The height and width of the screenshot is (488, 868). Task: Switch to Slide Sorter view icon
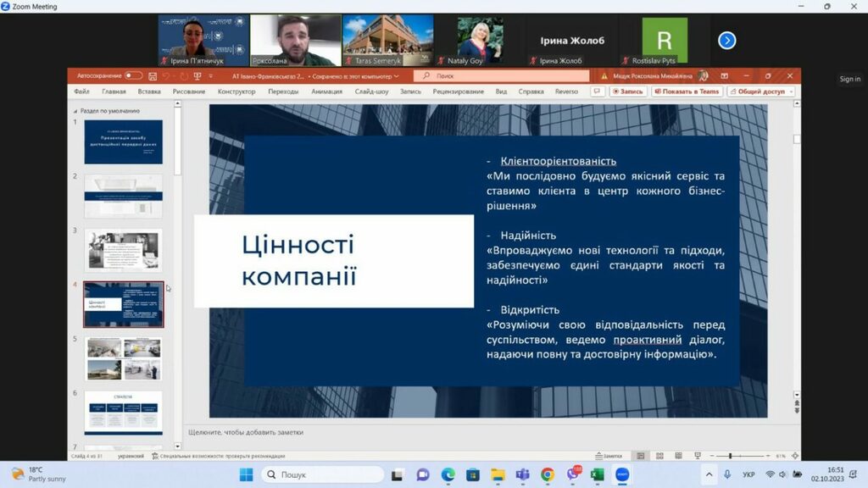(x=660, y=455)
